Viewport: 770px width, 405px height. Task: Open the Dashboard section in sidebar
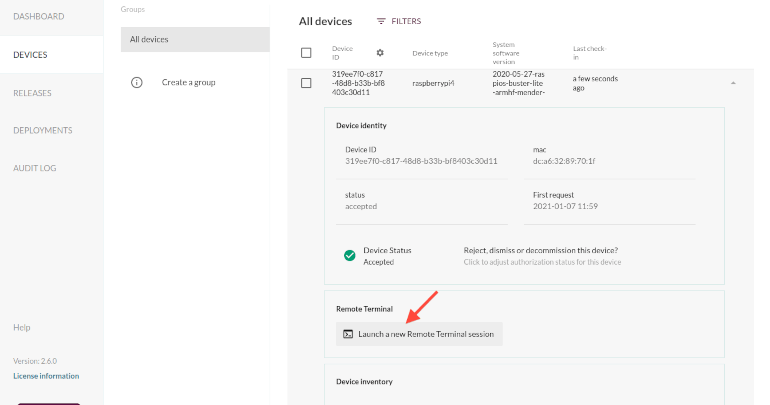[38, 17]
